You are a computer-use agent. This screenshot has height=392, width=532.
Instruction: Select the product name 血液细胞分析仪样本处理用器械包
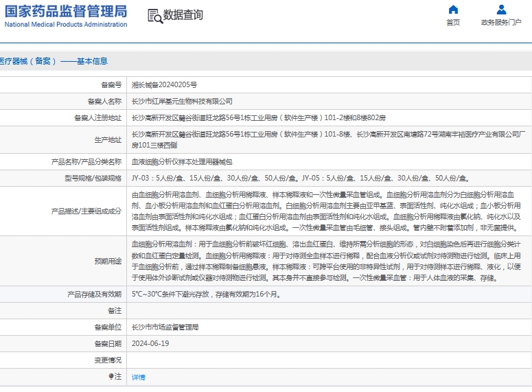click(x=182, y=162)
